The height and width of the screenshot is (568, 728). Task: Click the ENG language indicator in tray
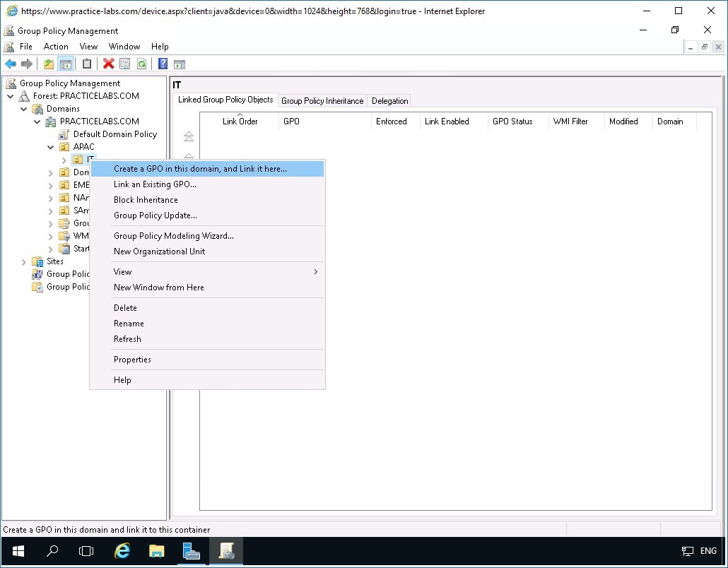tap(708, 551)
